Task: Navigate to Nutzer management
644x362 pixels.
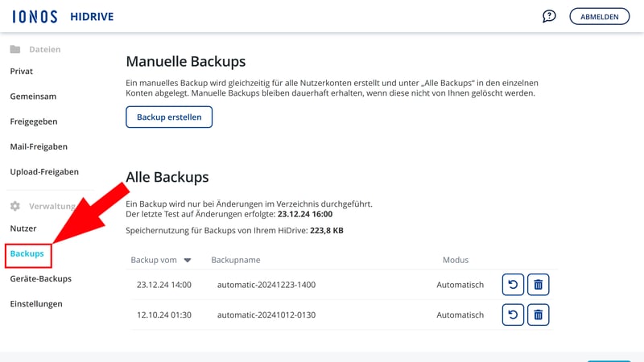Action: click(23, 228)
